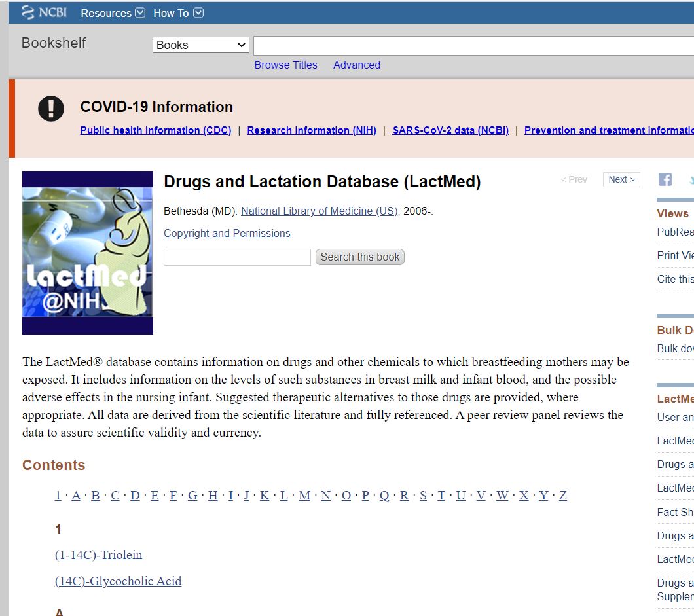
Task: Go to the Next page button
Action: (621, 179)
